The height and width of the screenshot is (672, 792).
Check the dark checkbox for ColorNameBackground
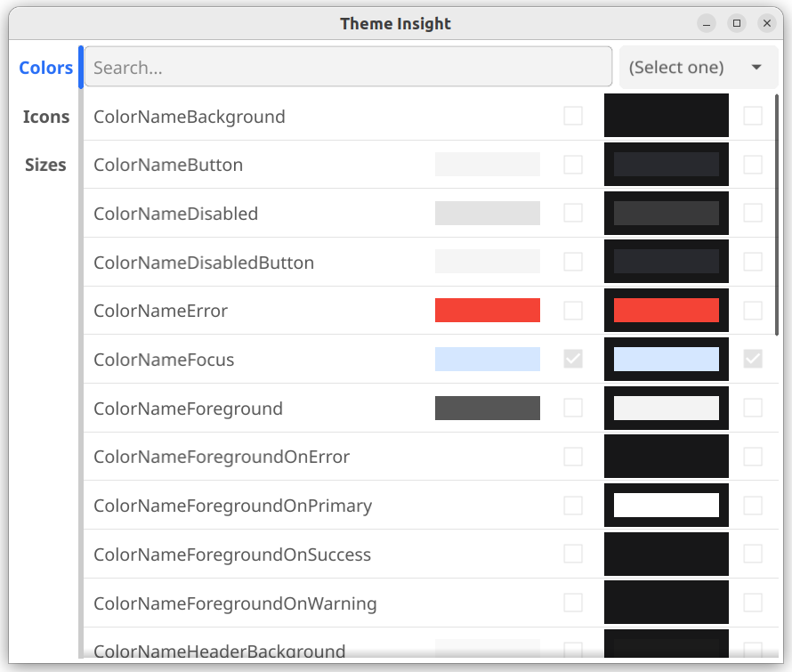(753, 116)
